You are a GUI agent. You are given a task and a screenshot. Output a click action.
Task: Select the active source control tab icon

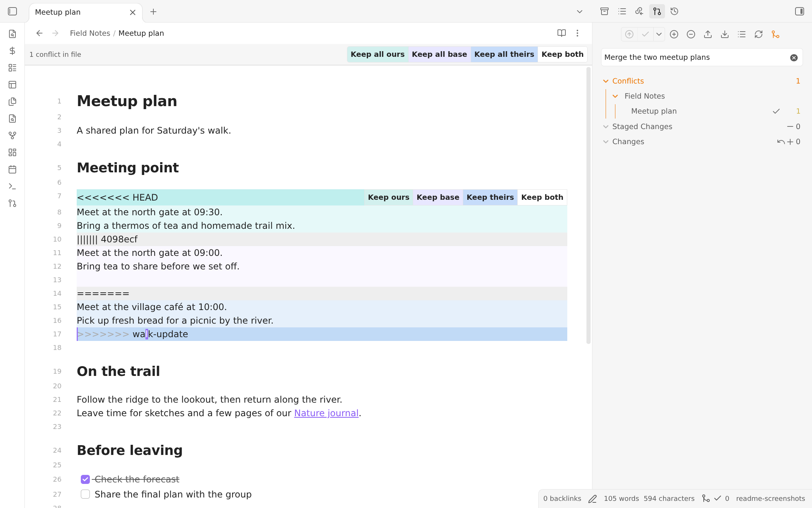click(657, 11)
